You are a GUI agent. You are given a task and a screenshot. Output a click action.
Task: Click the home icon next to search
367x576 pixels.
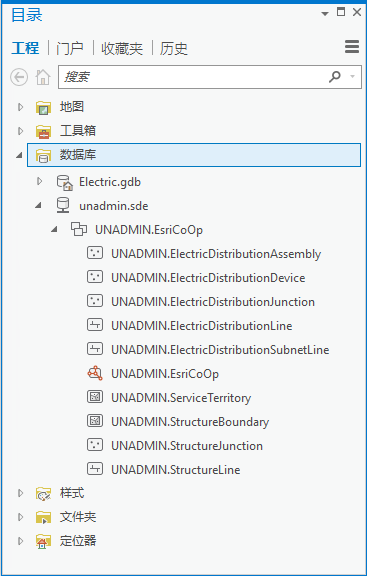(x=43, y=77)
